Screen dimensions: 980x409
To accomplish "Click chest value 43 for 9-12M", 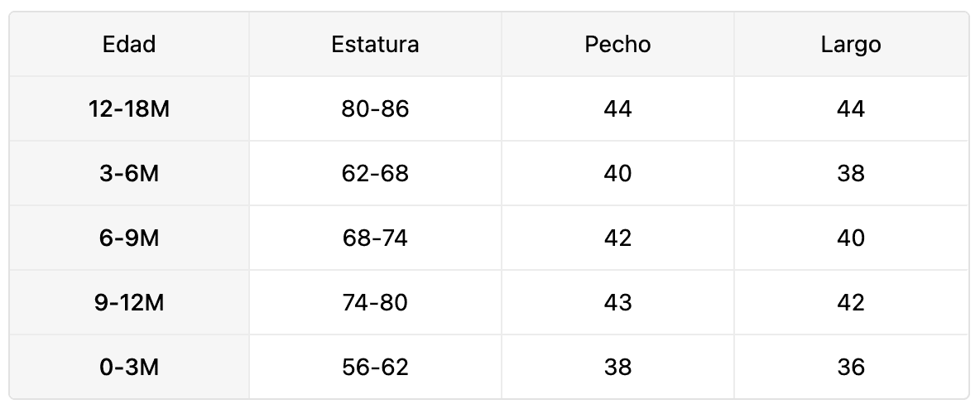I will [617, 303].
